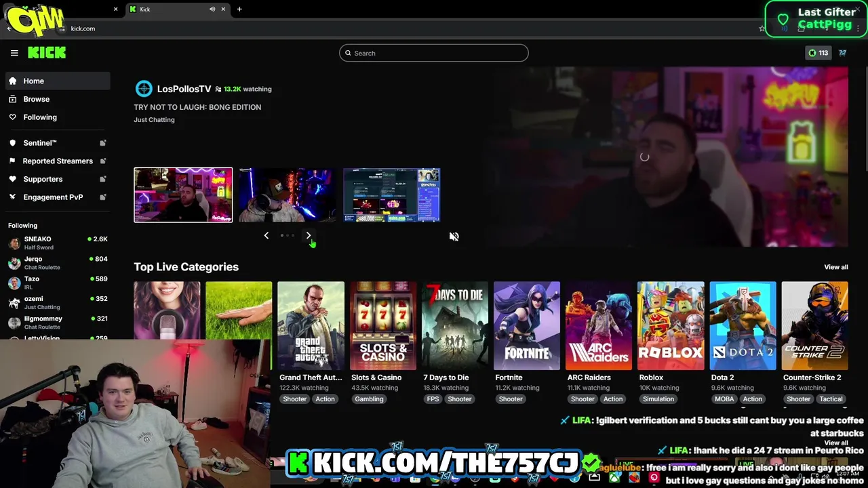Open Reported Streamers in sidebar
Viewport: 868px width, 488px height.
tap(58, 161)
